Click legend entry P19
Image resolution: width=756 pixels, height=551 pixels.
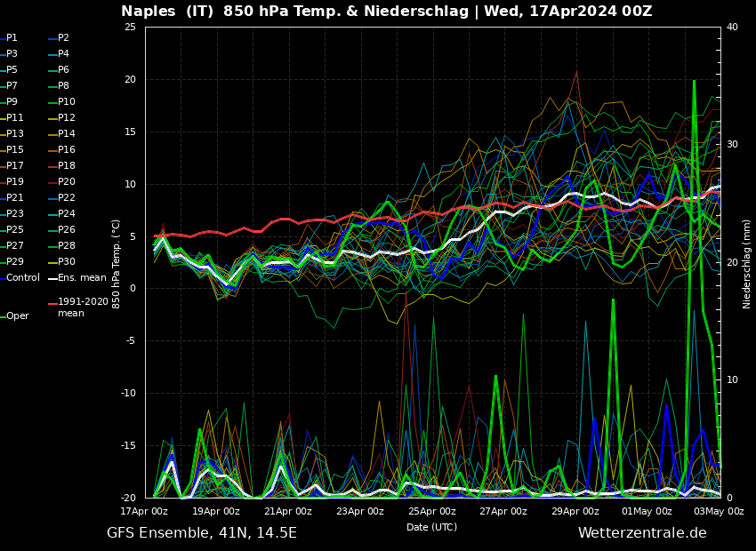click(12, 181)
